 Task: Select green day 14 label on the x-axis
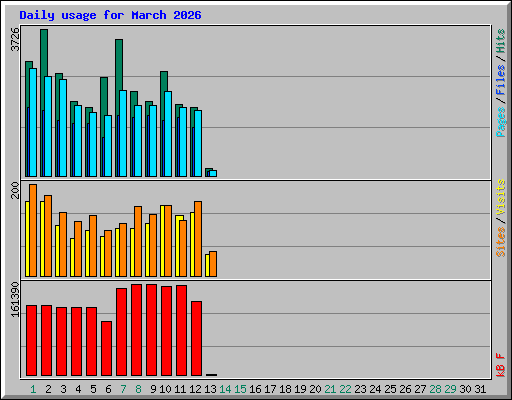coord(225,389)
